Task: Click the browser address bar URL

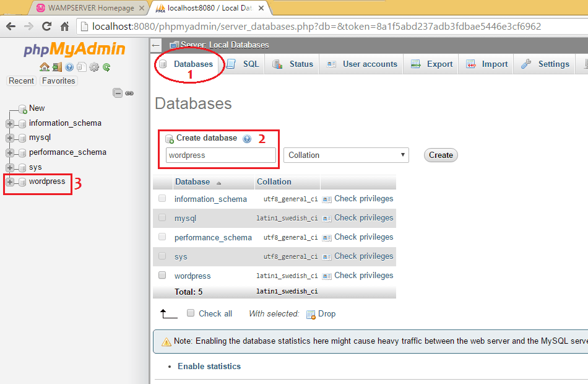Action: 316,26
